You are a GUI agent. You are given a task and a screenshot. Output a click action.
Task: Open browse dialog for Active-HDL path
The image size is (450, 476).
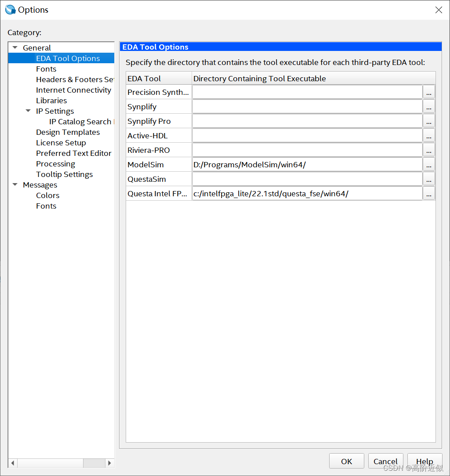(428, 135)
